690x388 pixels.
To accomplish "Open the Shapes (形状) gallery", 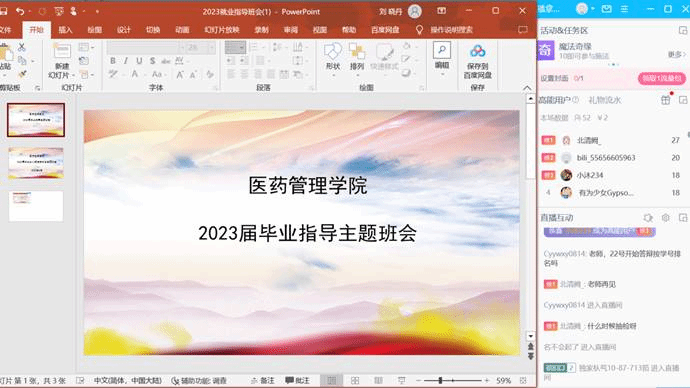I will [x=333, y=52].
